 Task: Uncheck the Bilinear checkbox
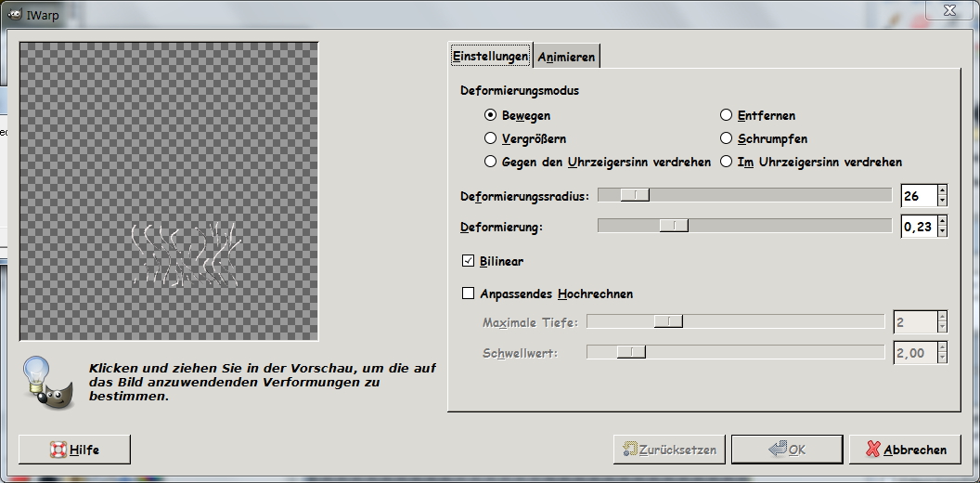[468, 261]
